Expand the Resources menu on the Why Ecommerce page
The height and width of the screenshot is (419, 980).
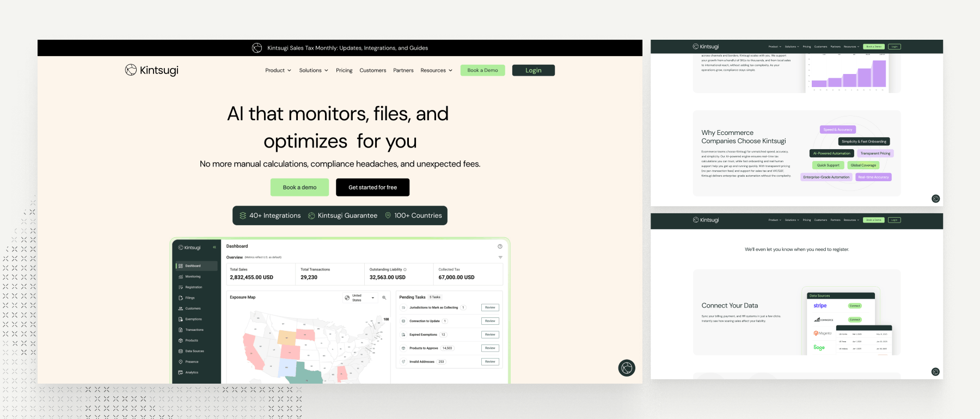point(852,47)
